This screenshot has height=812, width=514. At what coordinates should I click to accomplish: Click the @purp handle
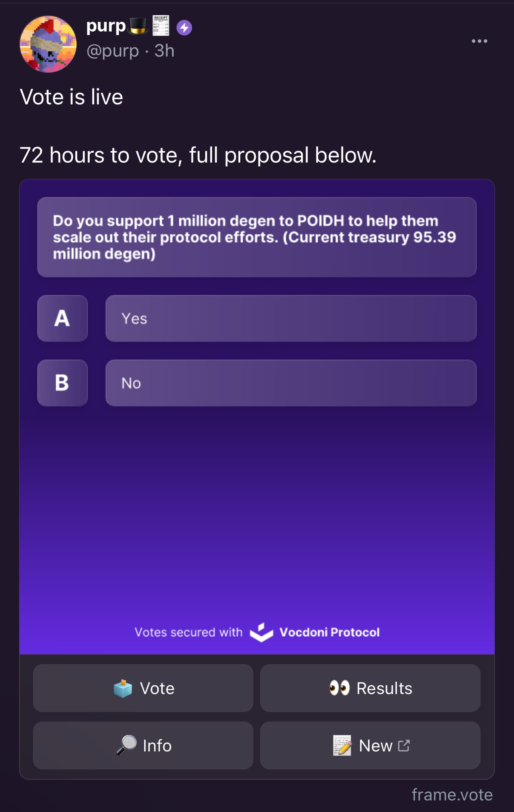(x=113, y=51)
